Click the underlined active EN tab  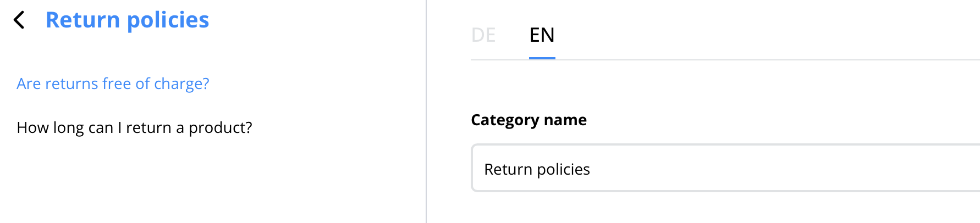pos(542,35)
